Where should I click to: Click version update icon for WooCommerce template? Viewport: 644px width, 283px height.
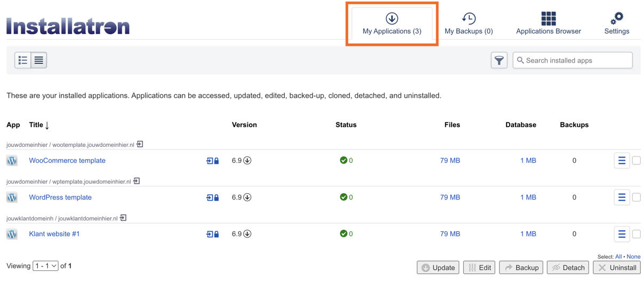pyautogui.click(x=247, y=161)
